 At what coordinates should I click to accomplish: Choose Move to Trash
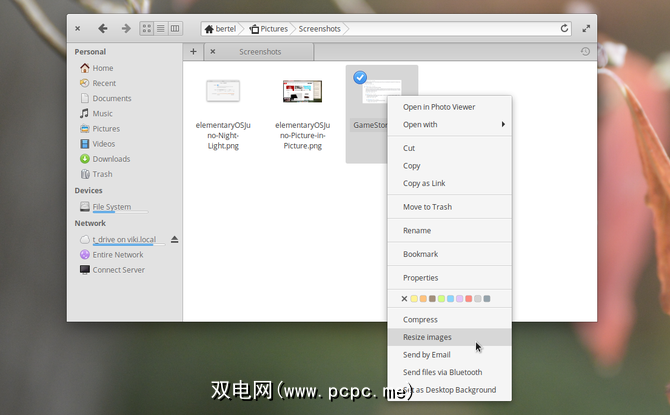tap(450, 207)
